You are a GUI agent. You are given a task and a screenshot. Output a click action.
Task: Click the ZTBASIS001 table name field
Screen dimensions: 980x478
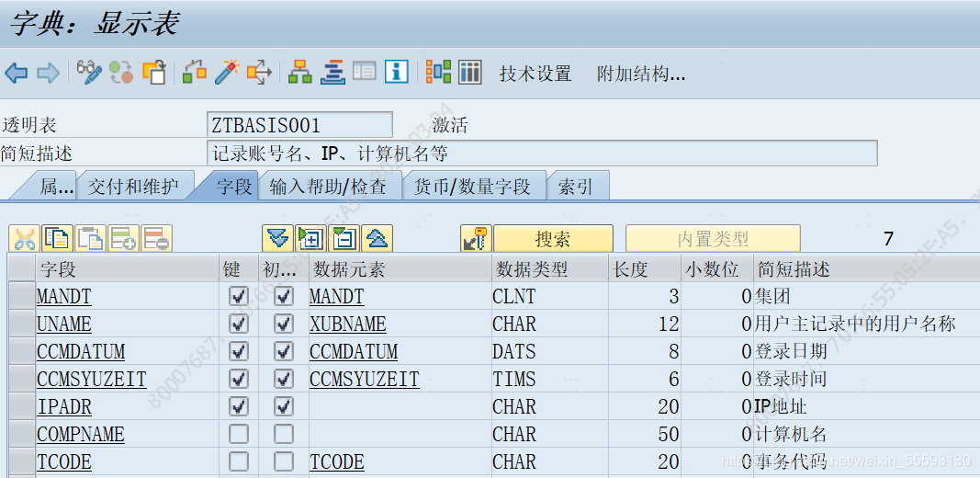pyautogui.click(x=299, y=125)
